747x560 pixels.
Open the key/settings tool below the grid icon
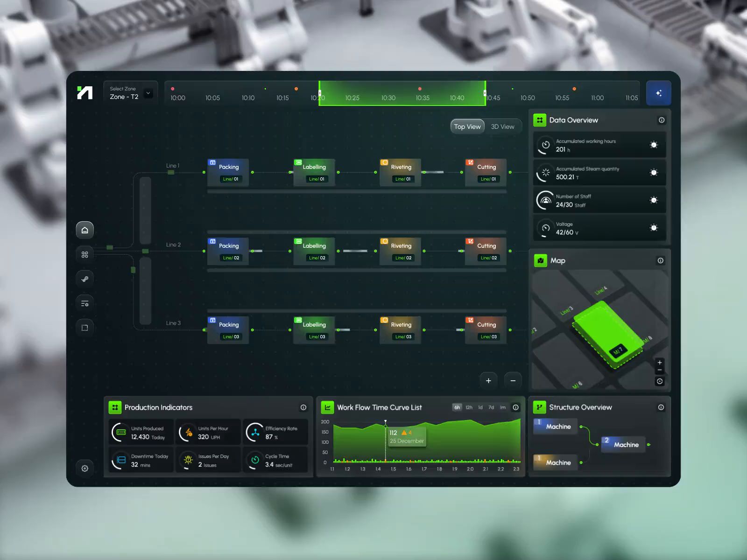click(x=85, y=279)
